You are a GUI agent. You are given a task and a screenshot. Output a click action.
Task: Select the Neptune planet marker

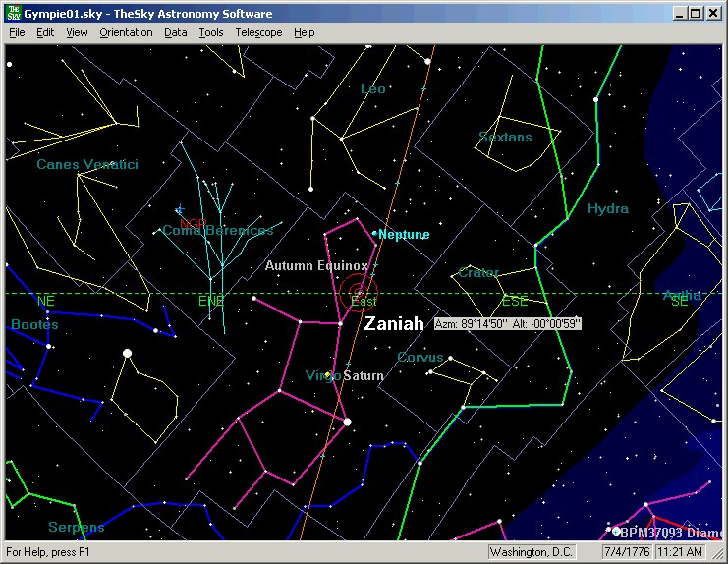point(374,233)
